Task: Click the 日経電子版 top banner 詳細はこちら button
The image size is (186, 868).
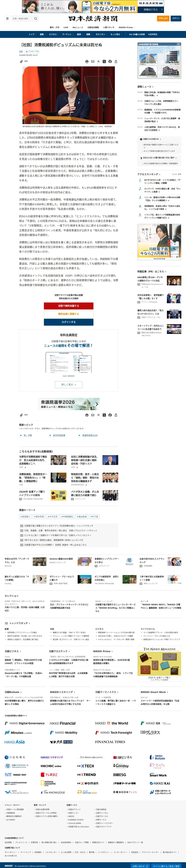Action: click(x=151, y=9)
